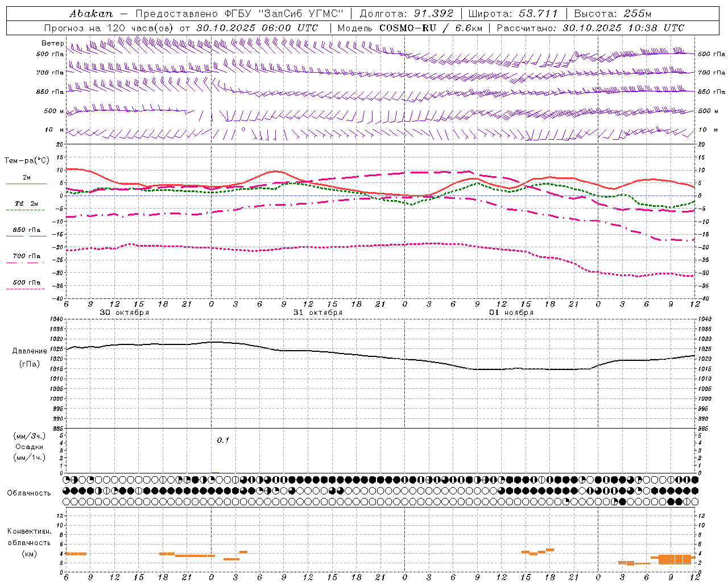Click the 'Облачность' cloudiness label
This screenshot has width=728, height=582.
point(29,493)
